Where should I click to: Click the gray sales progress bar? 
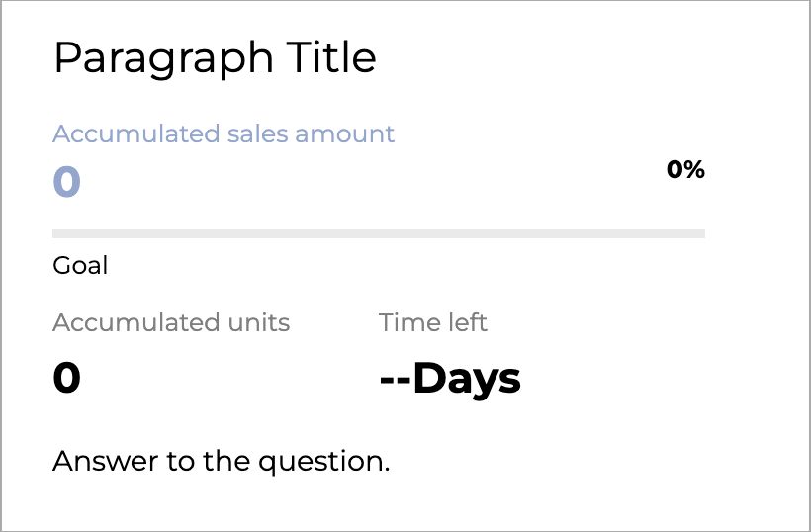pyautogui.click(x=379, y=234)
